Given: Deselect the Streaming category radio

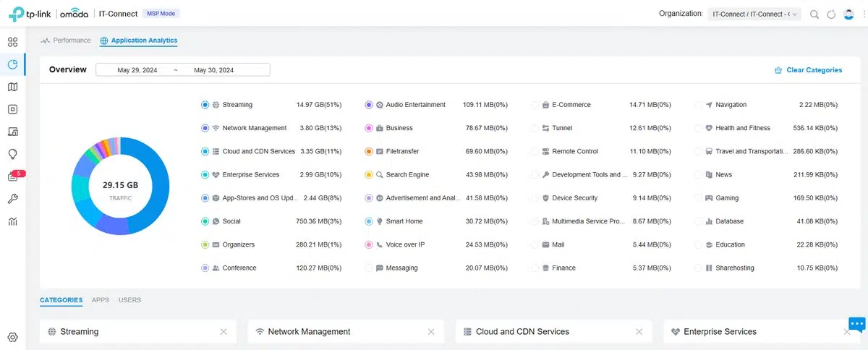Looking at the screenshot, I should coord(205,105).
